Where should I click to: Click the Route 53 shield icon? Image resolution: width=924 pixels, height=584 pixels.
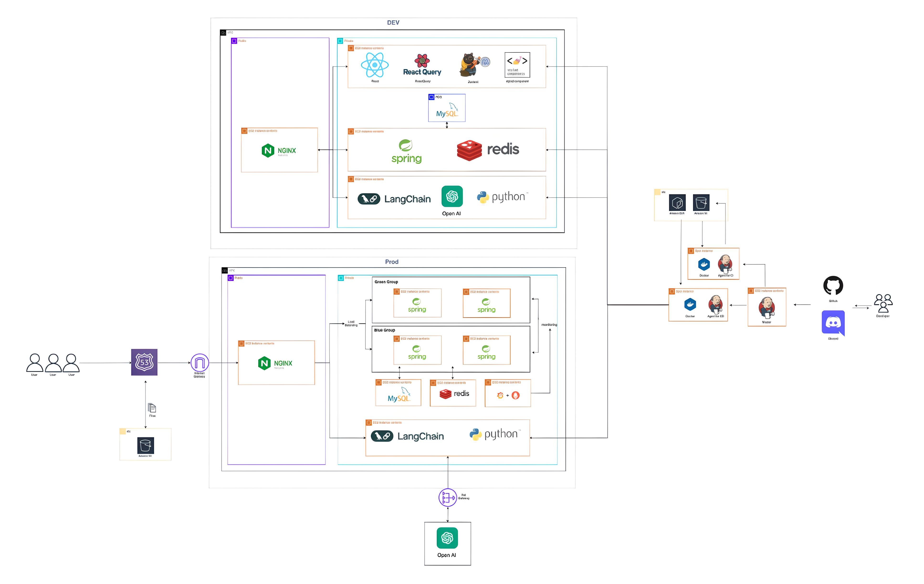point(144,362)
